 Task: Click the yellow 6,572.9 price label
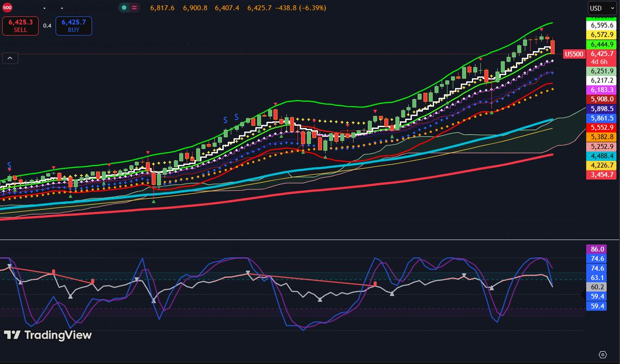pyautogui.click(x=601, y=34)
